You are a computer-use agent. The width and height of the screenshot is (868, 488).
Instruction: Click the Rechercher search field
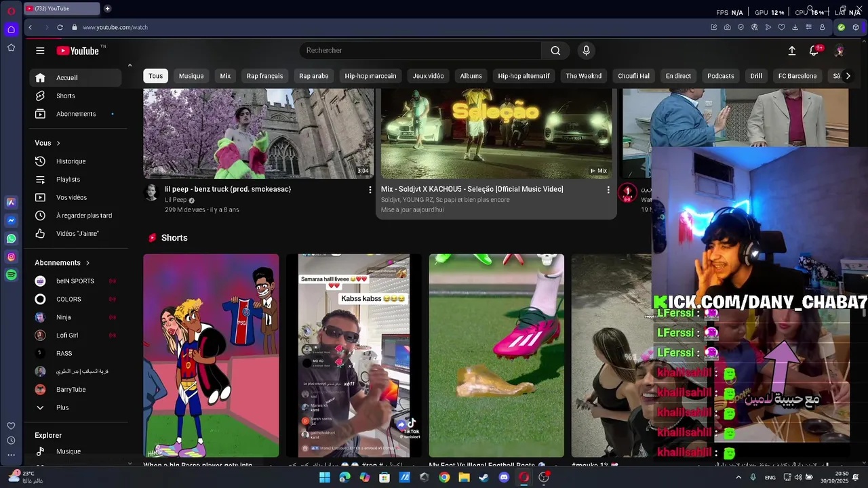(x=420, y=51)
